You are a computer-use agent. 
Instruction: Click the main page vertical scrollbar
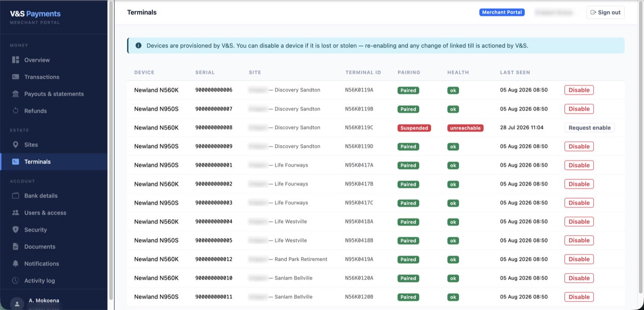tap(640, 147)
